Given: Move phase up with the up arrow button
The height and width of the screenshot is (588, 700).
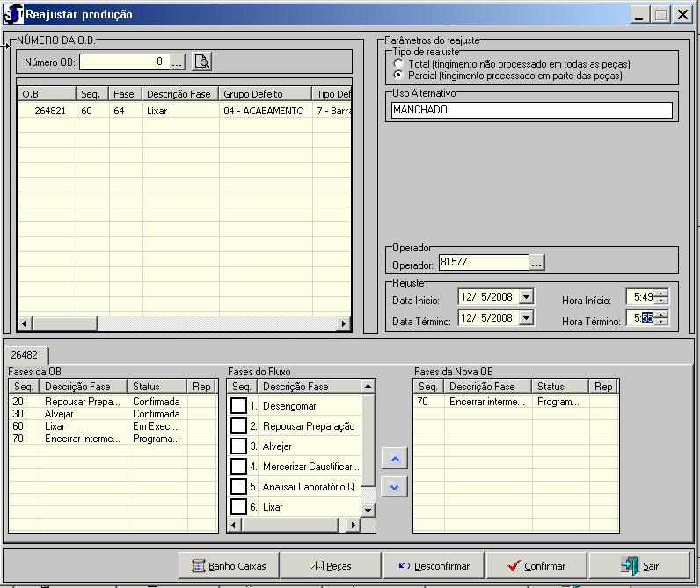Looking at the screenshot, I should click(395, 459).
